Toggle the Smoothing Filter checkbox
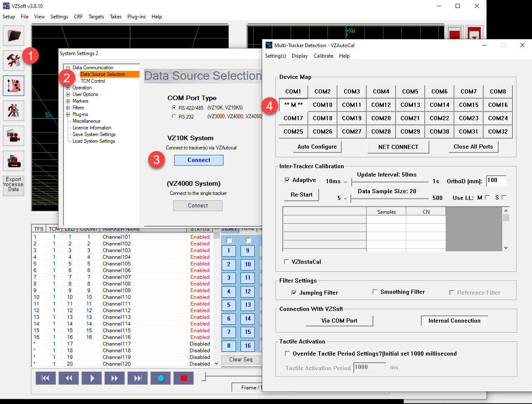 (375, 292)
